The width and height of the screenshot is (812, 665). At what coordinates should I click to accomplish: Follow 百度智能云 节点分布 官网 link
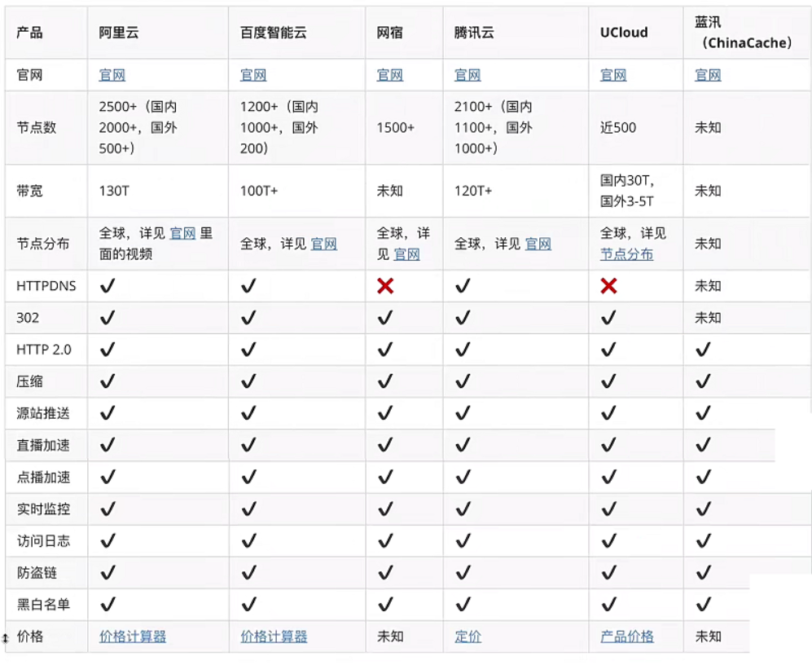click(x=323, y=244)
